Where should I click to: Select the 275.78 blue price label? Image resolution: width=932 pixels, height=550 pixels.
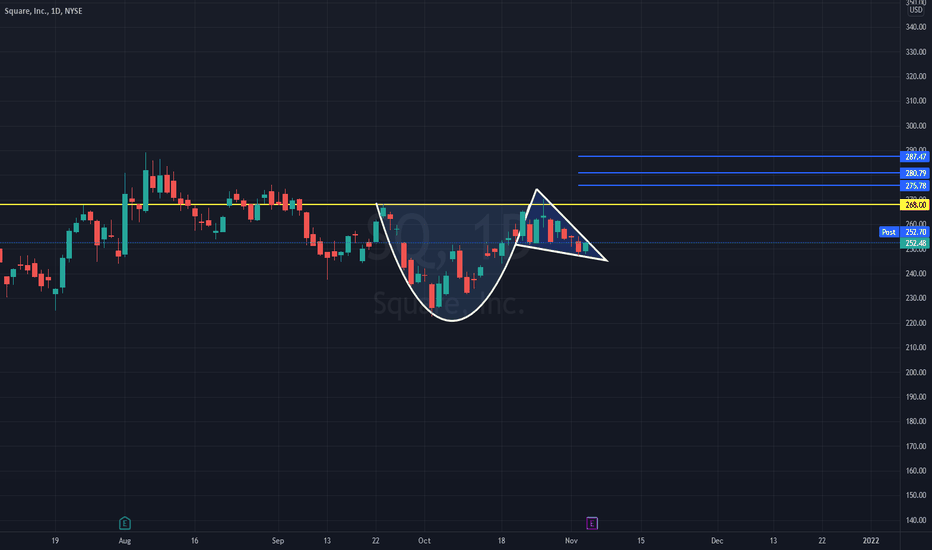[915, 186]
